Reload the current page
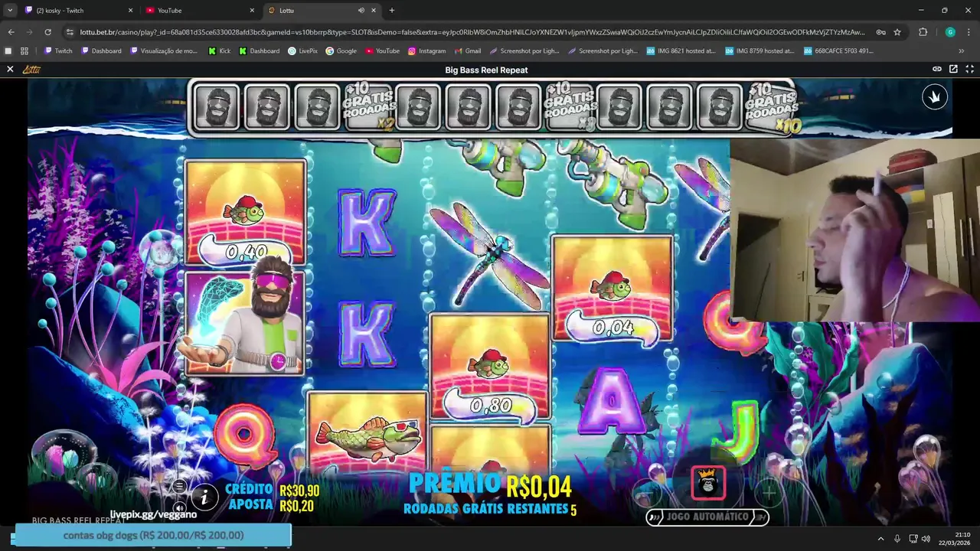 click(47, 32)
